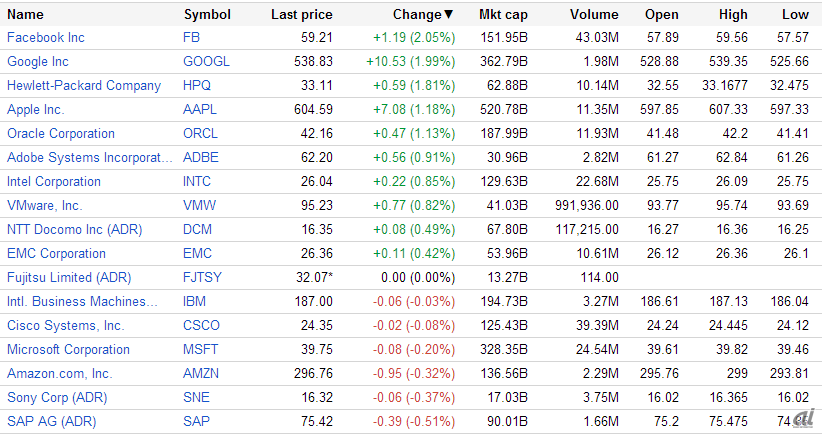Click the ADBE ticker symbol

201,158
